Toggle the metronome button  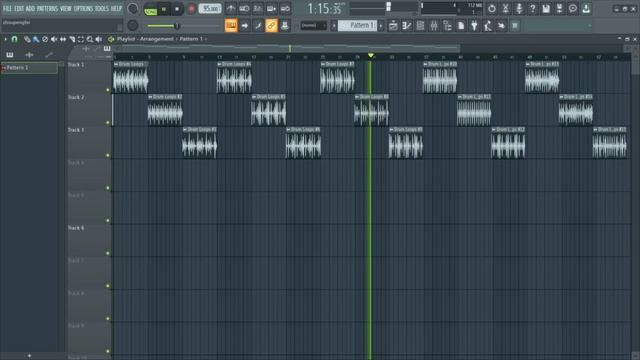(x=231, y=8)
